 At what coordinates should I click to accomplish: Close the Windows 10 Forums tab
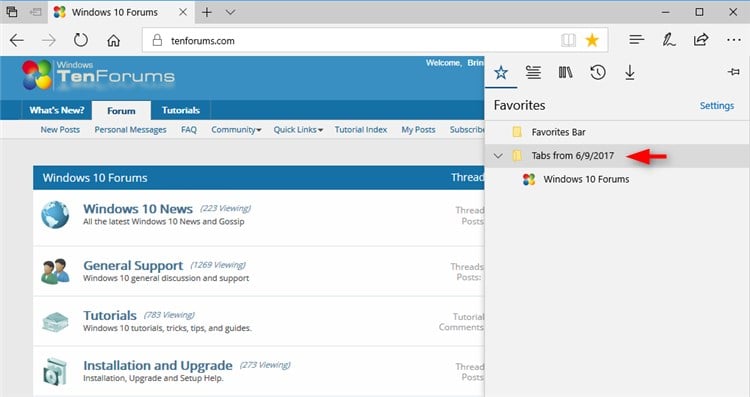tap(183, 12)
